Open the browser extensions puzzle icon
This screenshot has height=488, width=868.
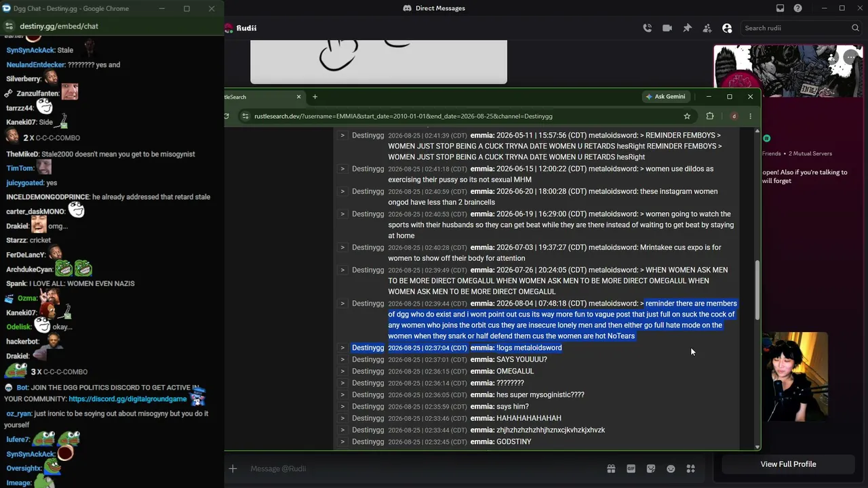[x=710, y=116]
